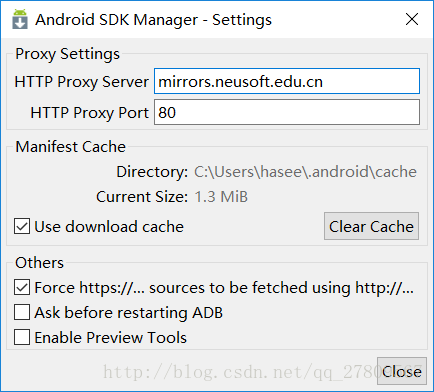434x392 pixels.
Task: Click the HTTP Proxy Server label
Action: pyautogui.click(x=82, y=82)
